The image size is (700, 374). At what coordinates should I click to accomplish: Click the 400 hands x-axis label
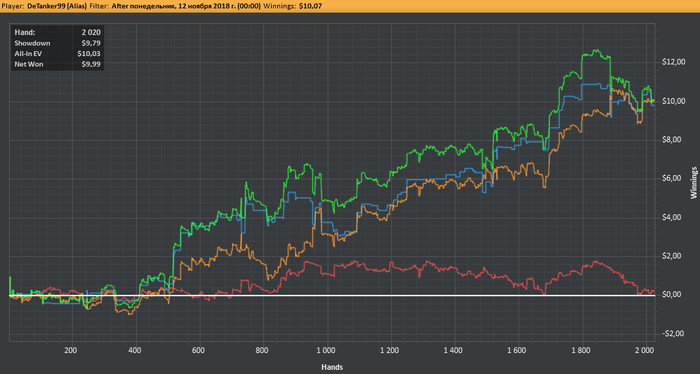pos(135,350)
